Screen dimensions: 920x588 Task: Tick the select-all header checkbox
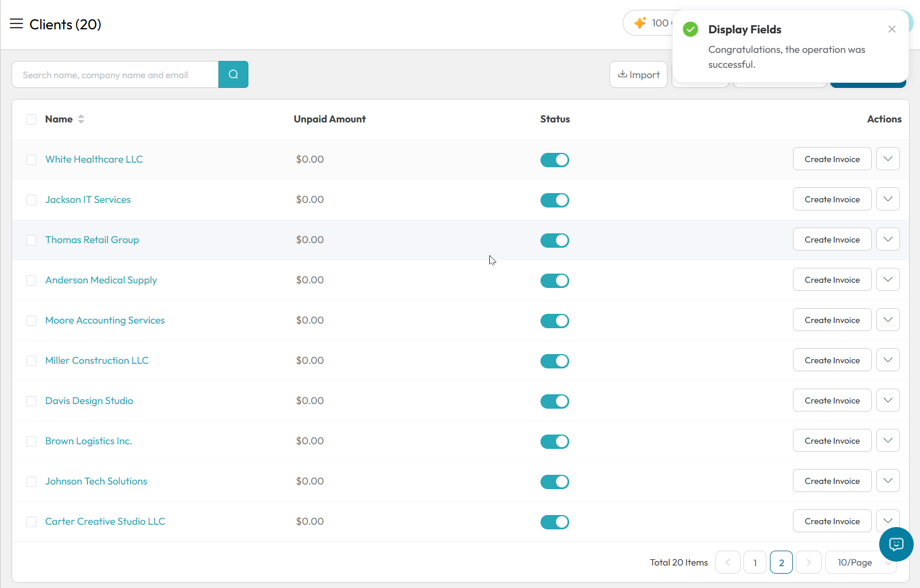(32, 120)
